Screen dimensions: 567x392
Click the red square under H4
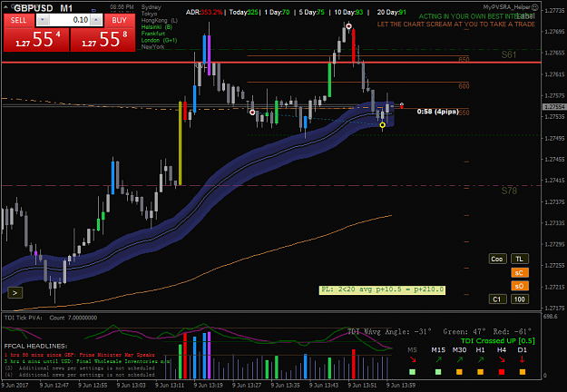[502, 372]
